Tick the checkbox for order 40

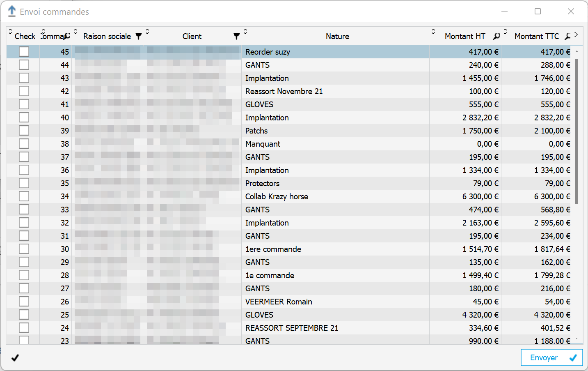click(x=24, y=118)
